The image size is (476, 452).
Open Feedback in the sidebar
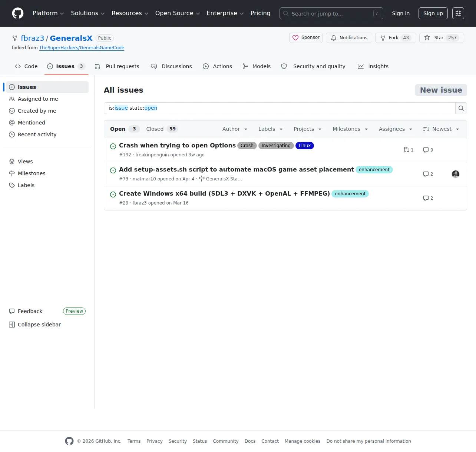(47, 311)
